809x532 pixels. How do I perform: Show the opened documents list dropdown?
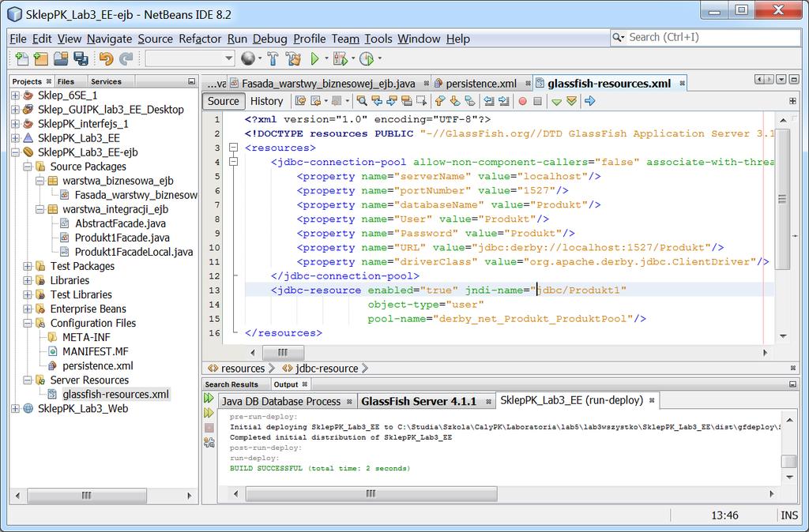click(781, 80)
